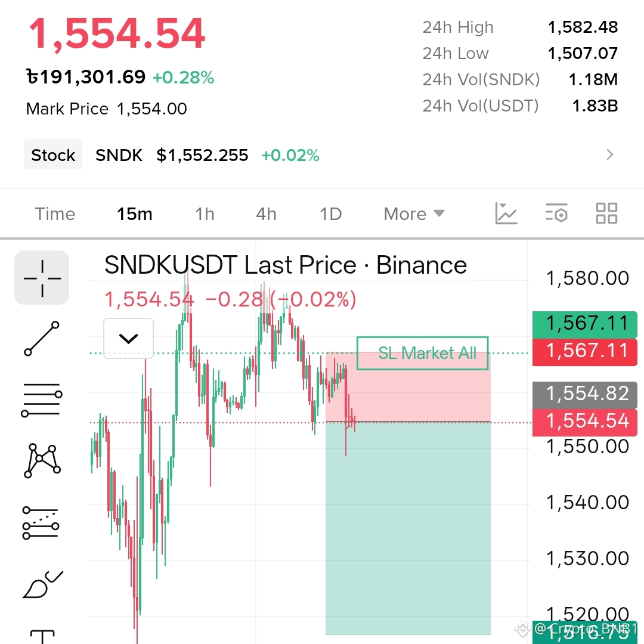Choose the horizontal lines drawing tool
The image size is (644, 644).
click(x=42, y=400)
